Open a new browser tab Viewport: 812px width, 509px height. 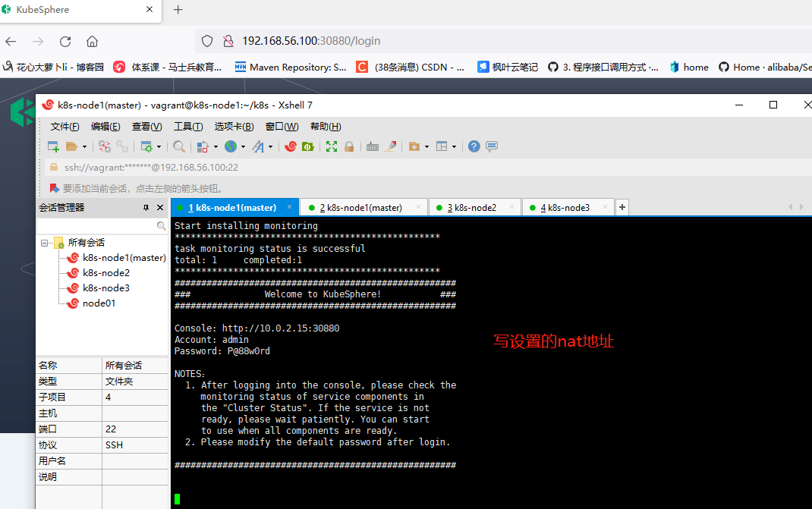tap(178, 10)
